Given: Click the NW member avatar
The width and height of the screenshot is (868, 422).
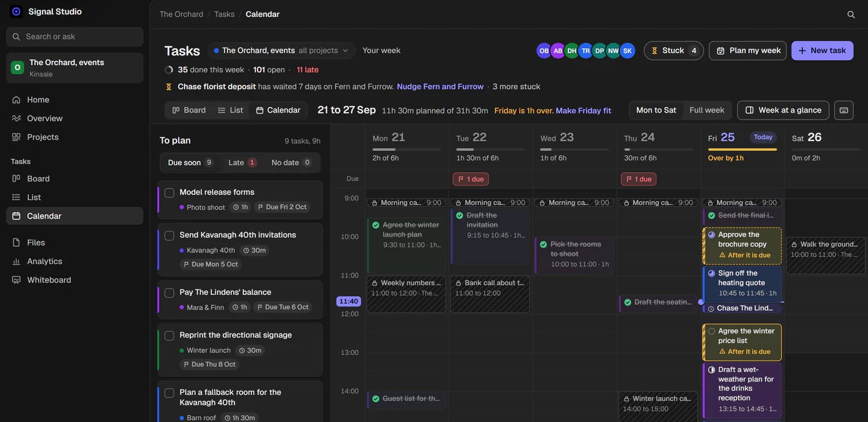Looking at the screenshot, I should point(614,51).
